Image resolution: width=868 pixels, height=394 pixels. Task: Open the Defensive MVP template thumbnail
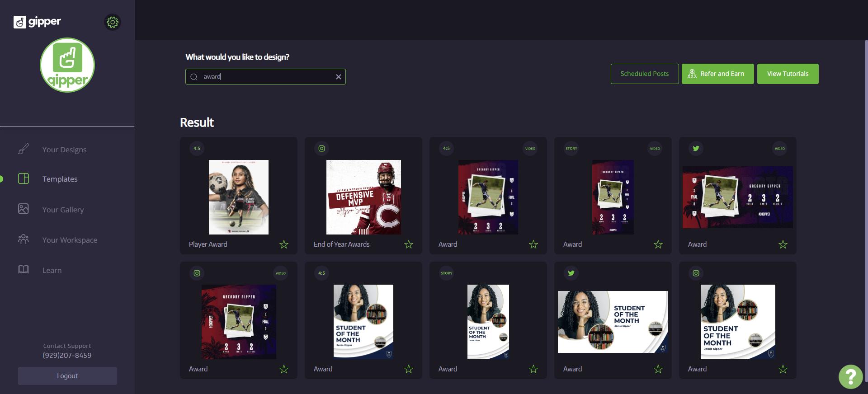tap(363, 197)
